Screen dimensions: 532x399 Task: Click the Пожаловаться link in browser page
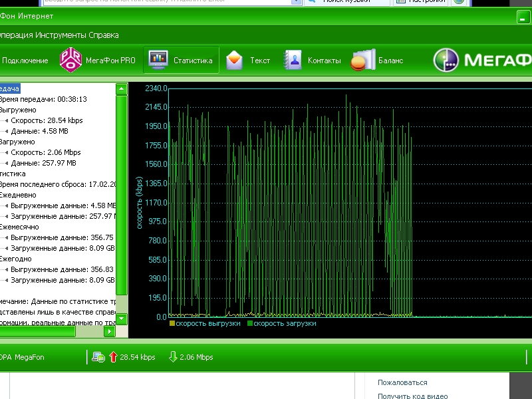402,382
